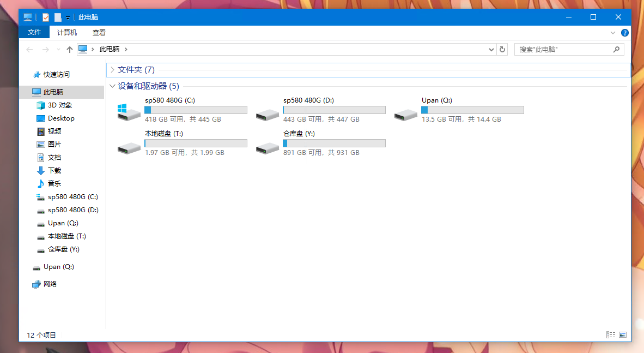Collapse the 设备和驱动器 (5) group

click(x=112, y=86)
